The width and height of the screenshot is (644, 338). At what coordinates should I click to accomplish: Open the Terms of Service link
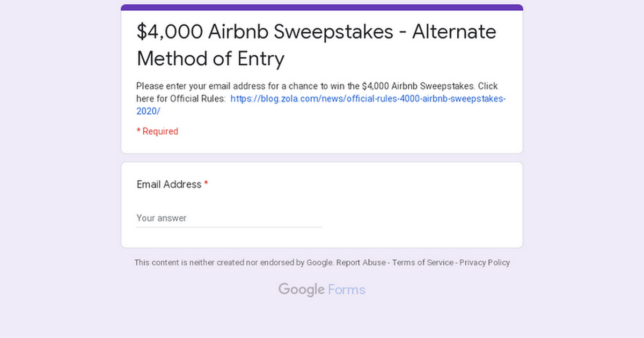(x=423, y=262)
